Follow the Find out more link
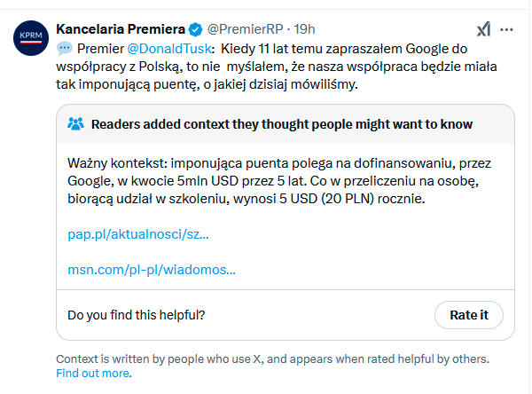 point(92,373)
